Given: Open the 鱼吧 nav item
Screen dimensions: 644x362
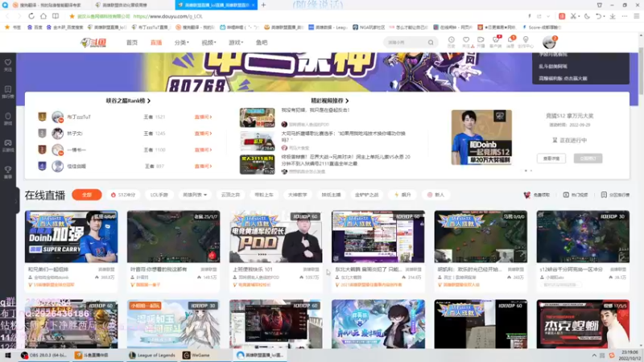Looking at the screenshot, I should point(262,43).
